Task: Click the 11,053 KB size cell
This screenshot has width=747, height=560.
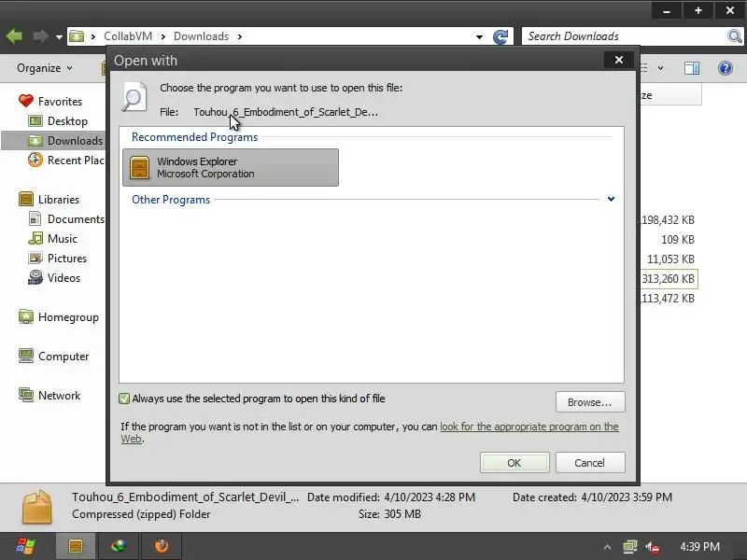Action: (x=670, y=259)
